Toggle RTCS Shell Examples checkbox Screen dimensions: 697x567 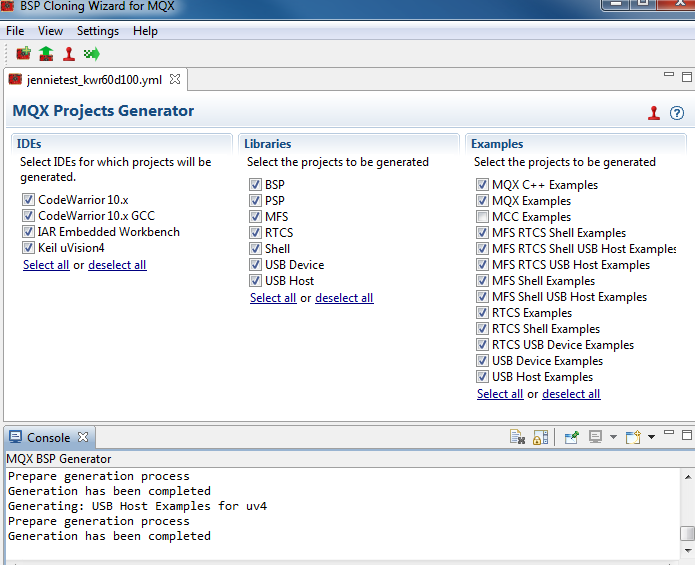coord(482,328)
